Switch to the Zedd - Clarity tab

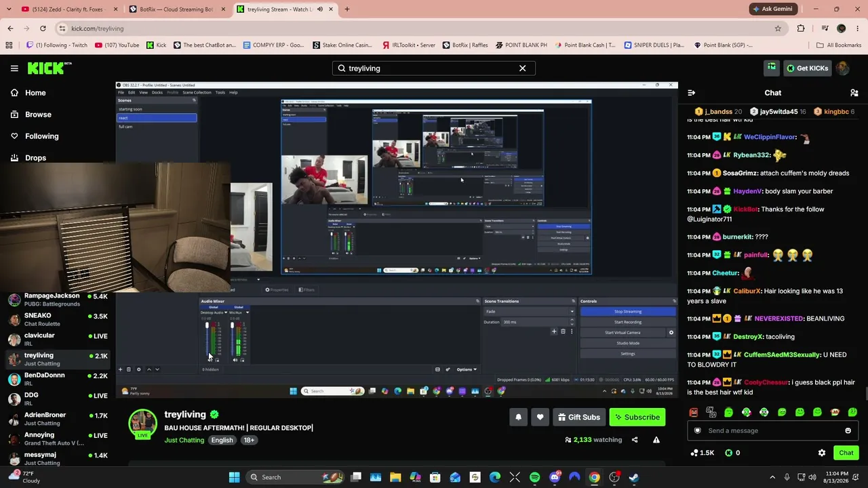pyautogui.click(x=70, y=9)
